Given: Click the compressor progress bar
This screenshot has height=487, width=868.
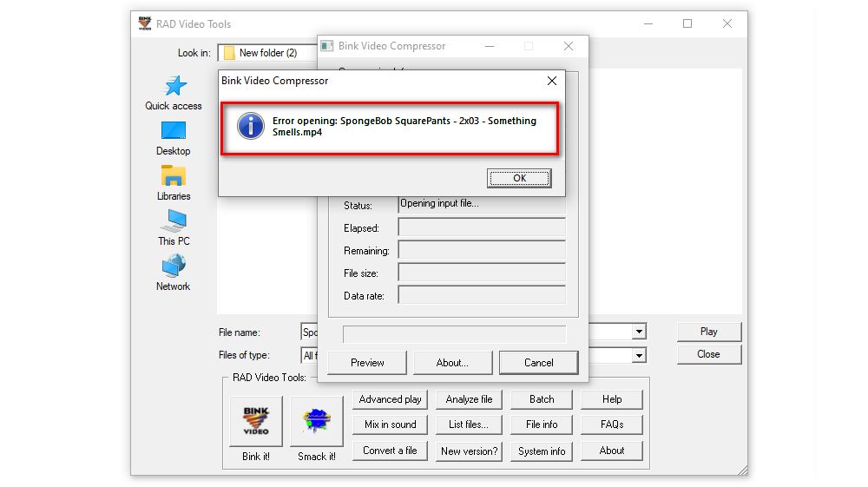Looking at the screenshot, I should 455,334.
